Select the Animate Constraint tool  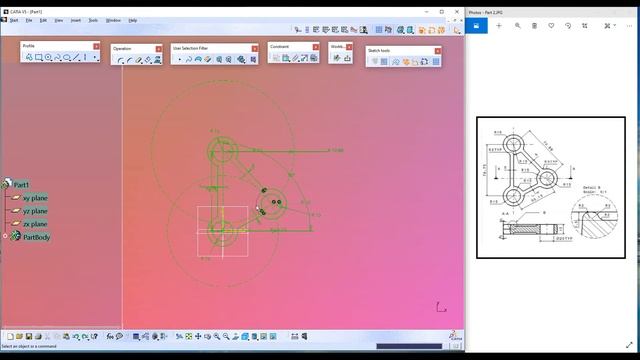[304, 58]
